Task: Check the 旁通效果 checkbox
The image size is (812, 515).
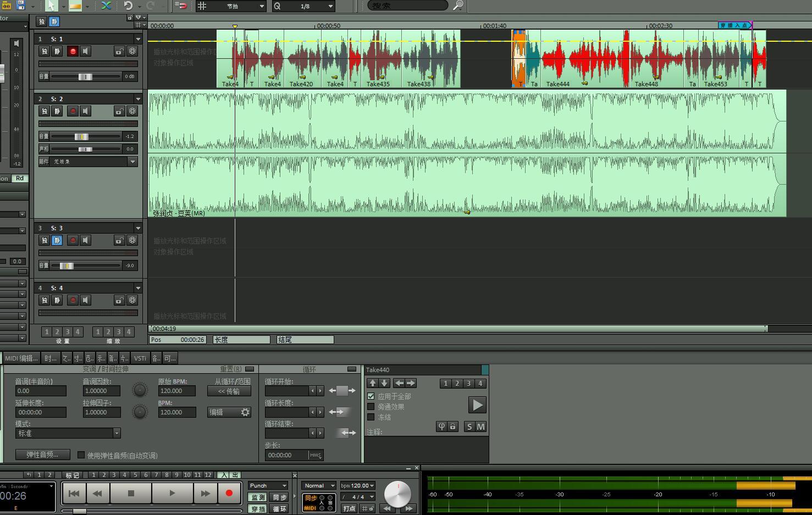Action: click(371, 407)
